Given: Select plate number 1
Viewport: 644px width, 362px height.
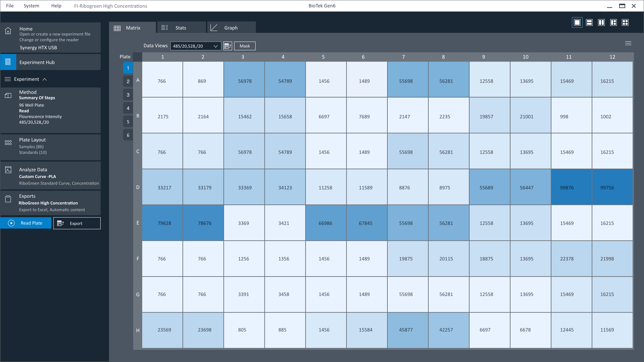Looking at the screenshot, I should (x=128, y=68).
